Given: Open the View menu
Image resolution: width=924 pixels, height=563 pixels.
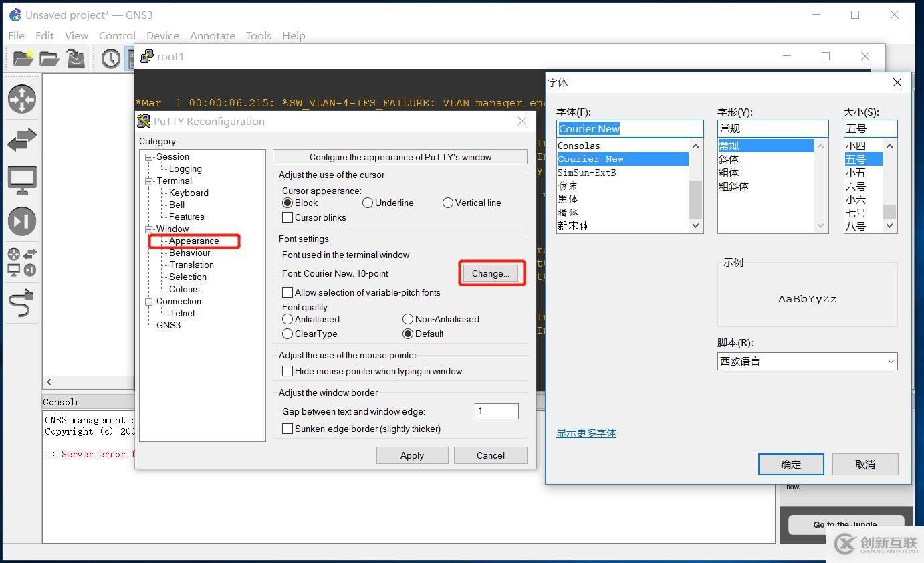Looking at the screenshot, I should point(76,35).
